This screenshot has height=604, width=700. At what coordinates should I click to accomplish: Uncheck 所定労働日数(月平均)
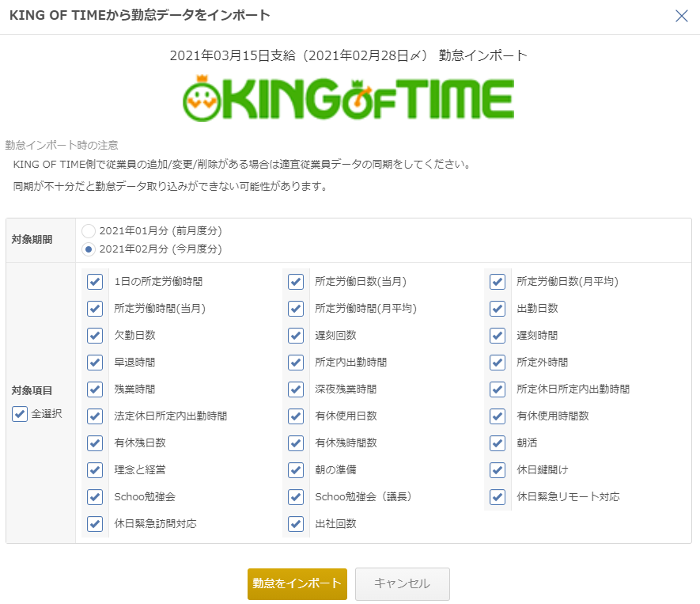tap(498, 282)
